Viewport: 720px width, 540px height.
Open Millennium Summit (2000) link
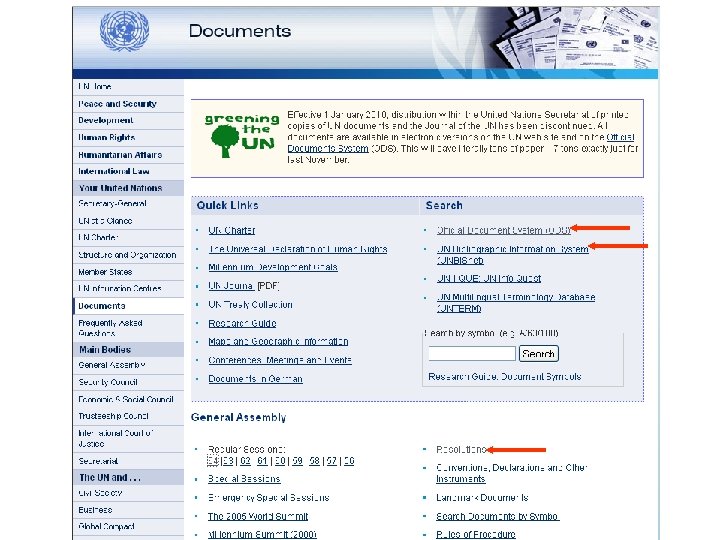[x=262, y=534]
